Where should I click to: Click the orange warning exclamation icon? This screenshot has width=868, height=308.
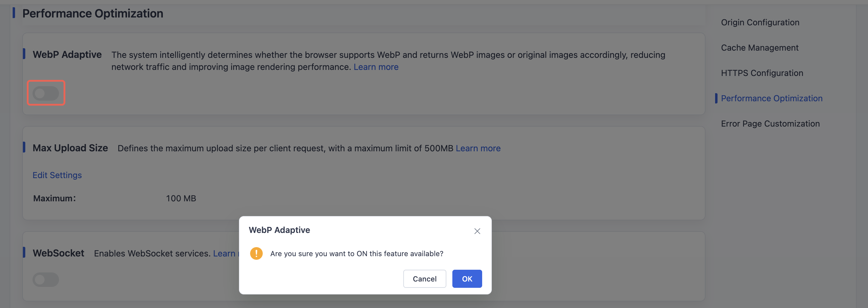(256, 253)
